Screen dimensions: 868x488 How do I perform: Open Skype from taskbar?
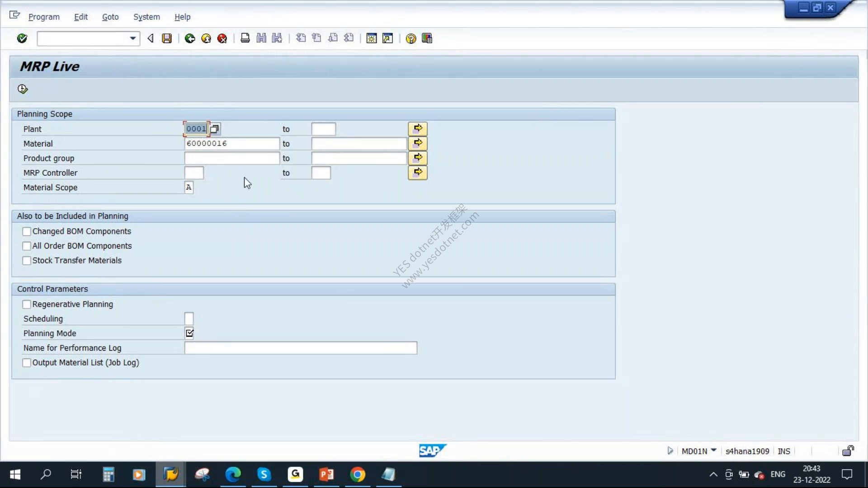pos(264,474)
